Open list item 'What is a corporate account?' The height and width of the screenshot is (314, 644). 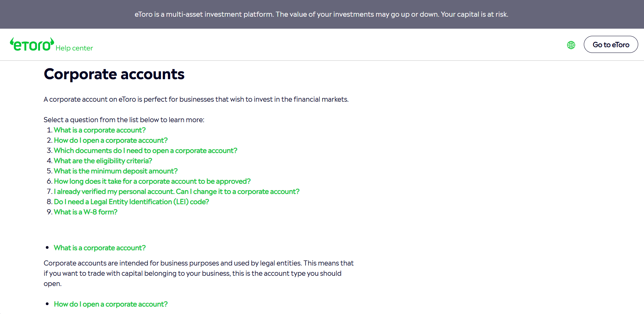click(100, 130)
